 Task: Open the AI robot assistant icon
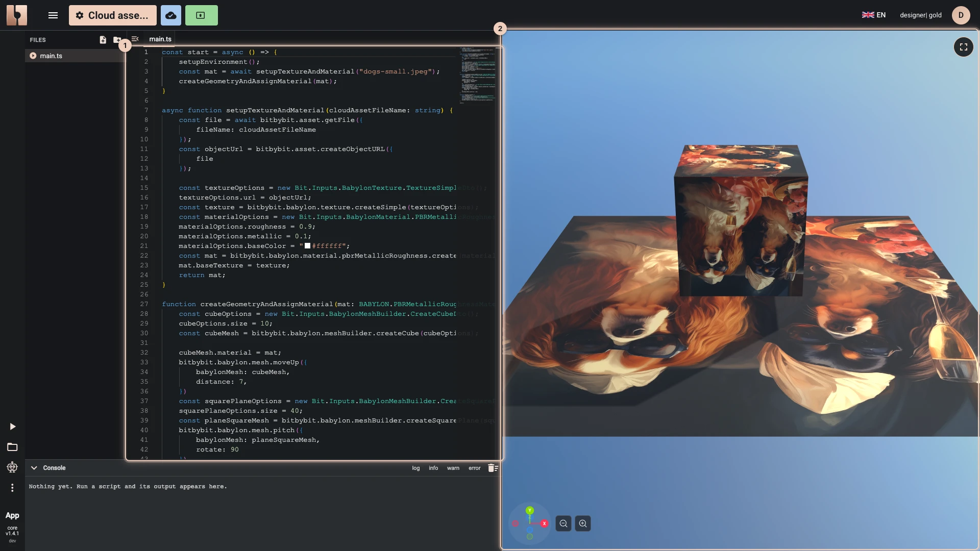[x=12, y=467]
